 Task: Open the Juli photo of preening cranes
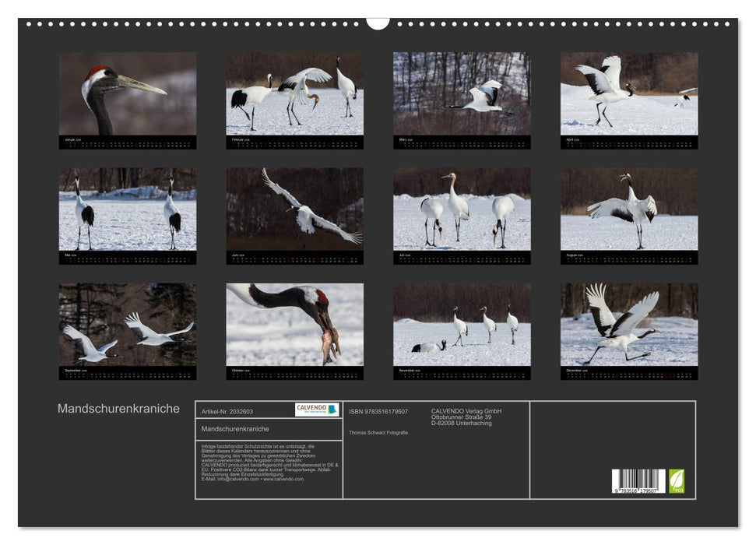click(462, 209)
